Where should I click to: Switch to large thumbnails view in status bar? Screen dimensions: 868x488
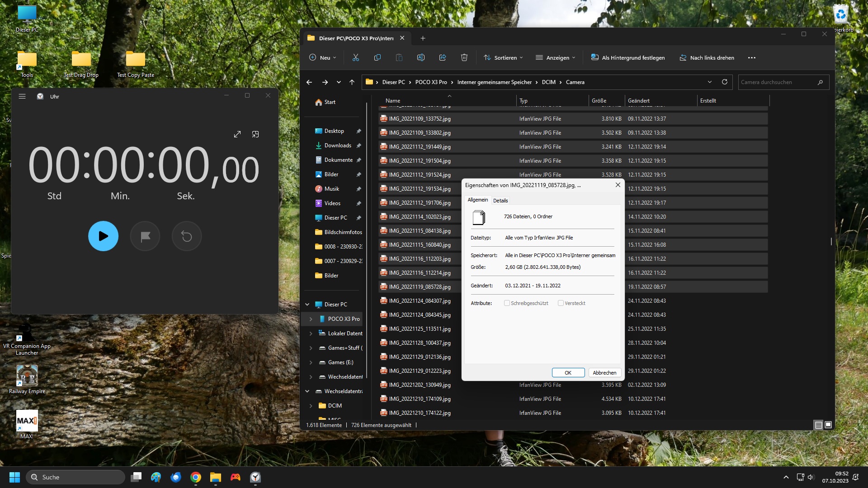coord(828,425)
